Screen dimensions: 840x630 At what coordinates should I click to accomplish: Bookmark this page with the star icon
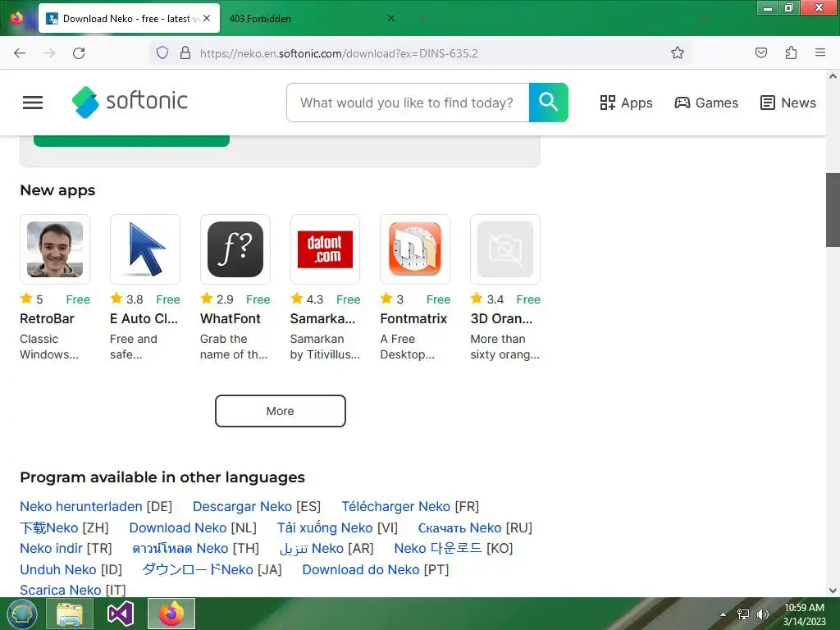click(677, 52)
